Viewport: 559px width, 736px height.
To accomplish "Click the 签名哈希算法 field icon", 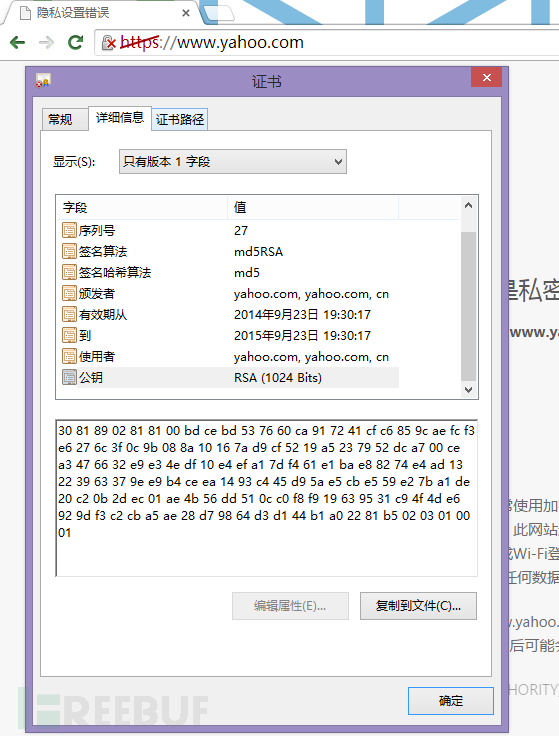I will (69, 273).
